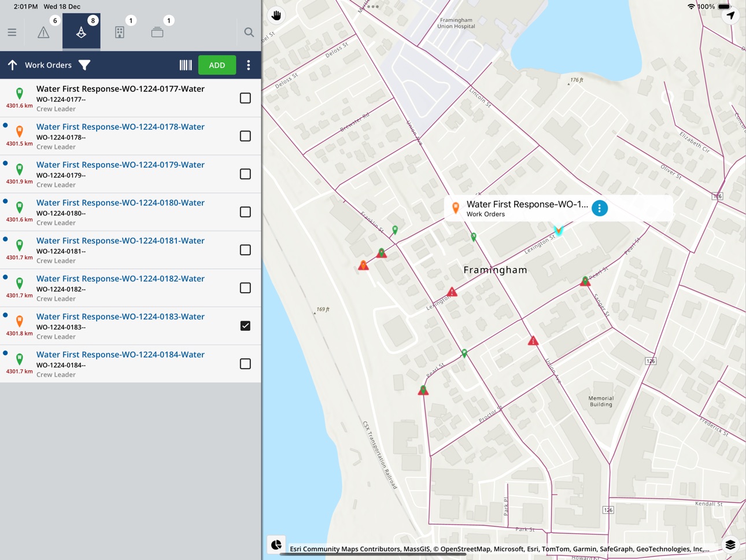Check the WO-1224-0177 work order checkbox
Image resolution: width=746 pixels, height=560 pixels.
pos(245,98)
